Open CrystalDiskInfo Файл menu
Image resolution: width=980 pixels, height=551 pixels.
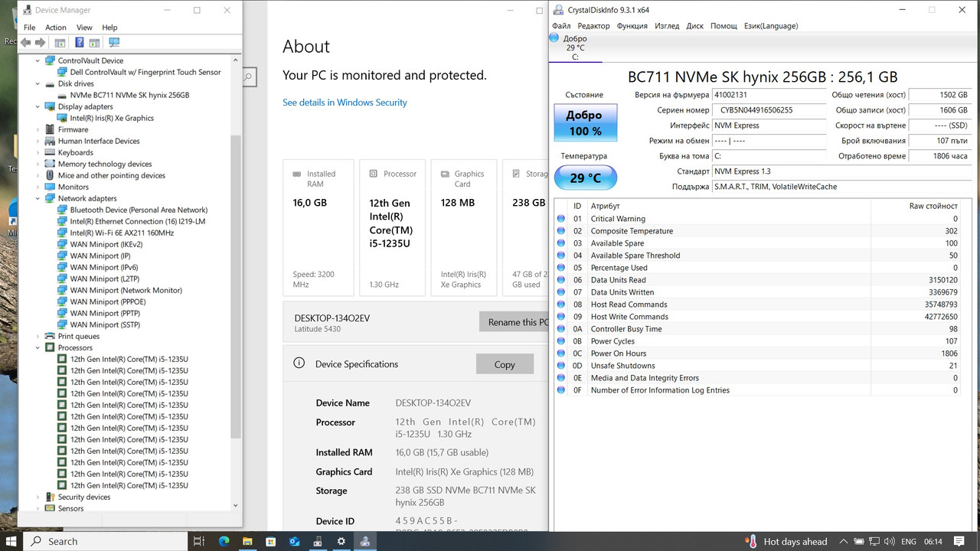[x=561, y=25]
